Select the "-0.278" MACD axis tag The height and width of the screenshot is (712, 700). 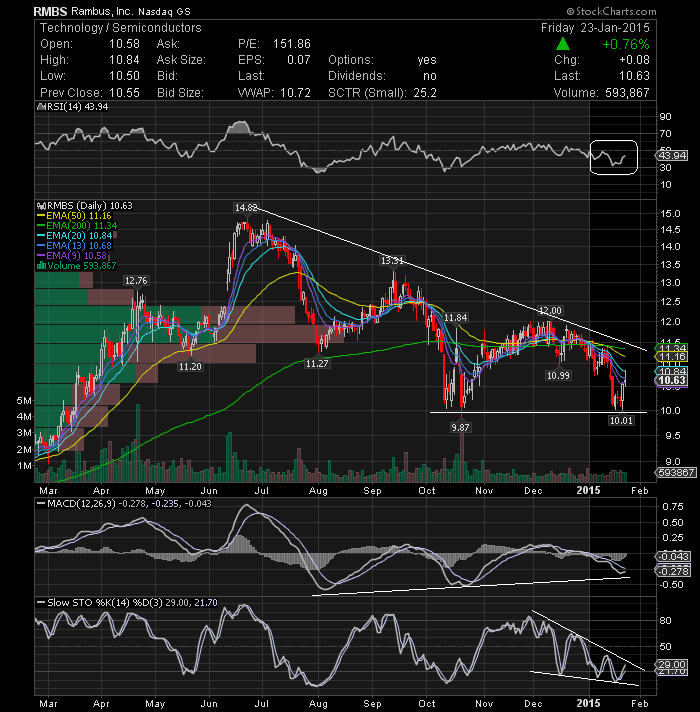click(x=674, y=571)
